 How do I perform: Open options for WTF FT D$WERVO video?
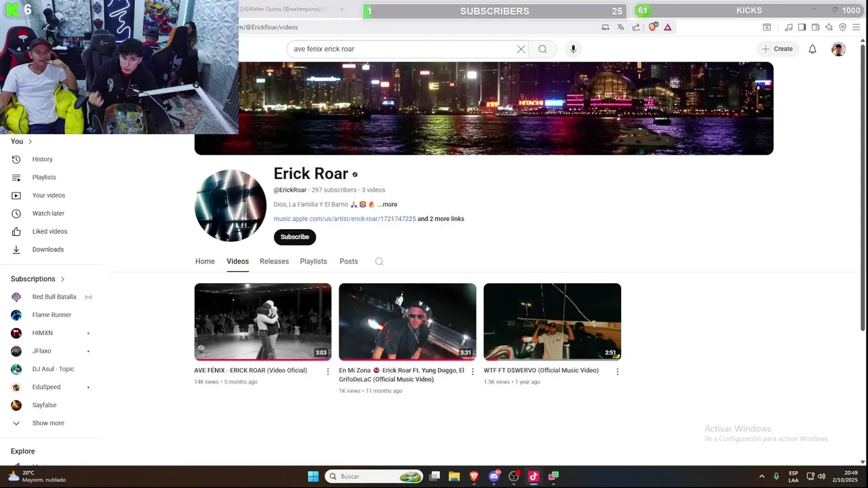(x=617, y=371)
